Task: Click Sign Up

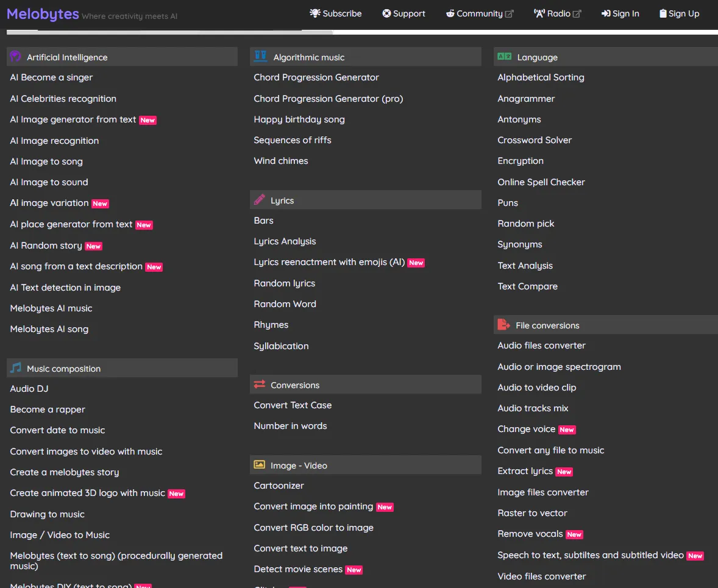Action: pos(680,13)
